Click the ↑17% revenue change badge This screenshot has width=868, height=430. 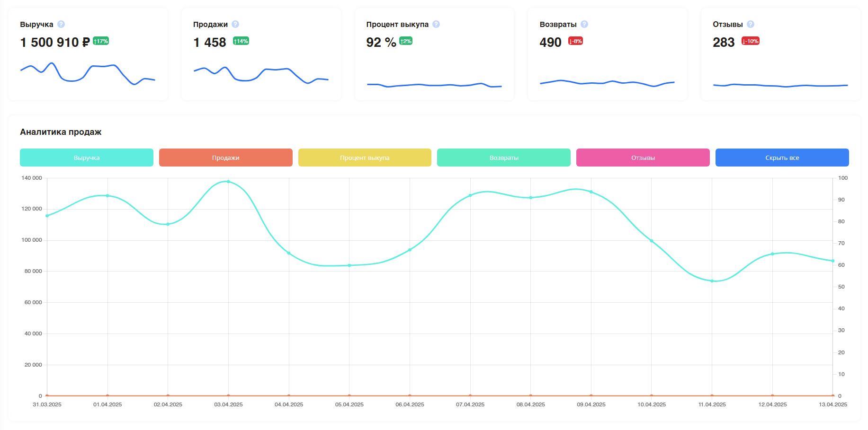tap(101, 41)
